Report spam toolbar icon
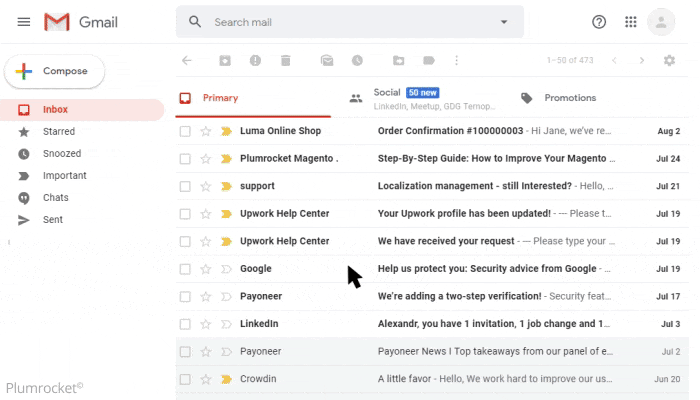700x400 pixels. click(255, 60)
